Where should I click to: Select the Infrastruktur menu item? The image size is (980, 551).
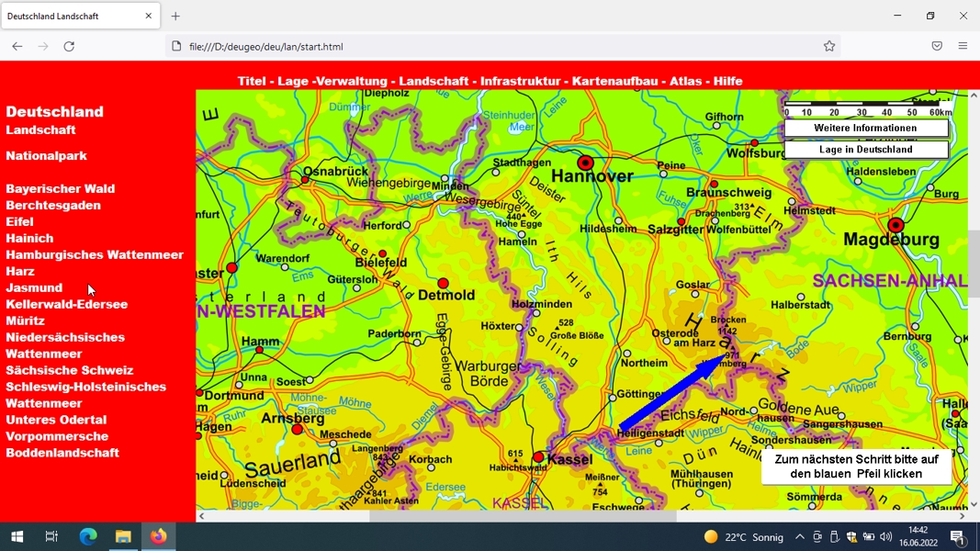(520, 81)
